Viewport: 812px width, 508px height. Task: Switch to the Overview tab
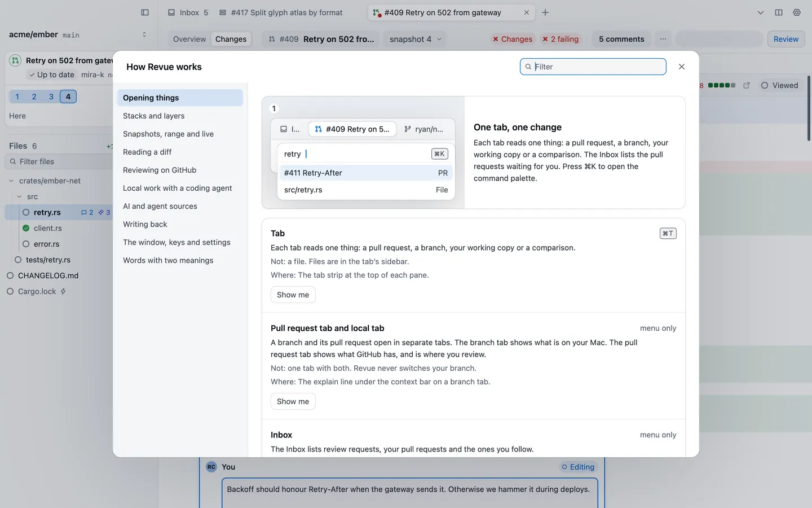coord(189,39)
